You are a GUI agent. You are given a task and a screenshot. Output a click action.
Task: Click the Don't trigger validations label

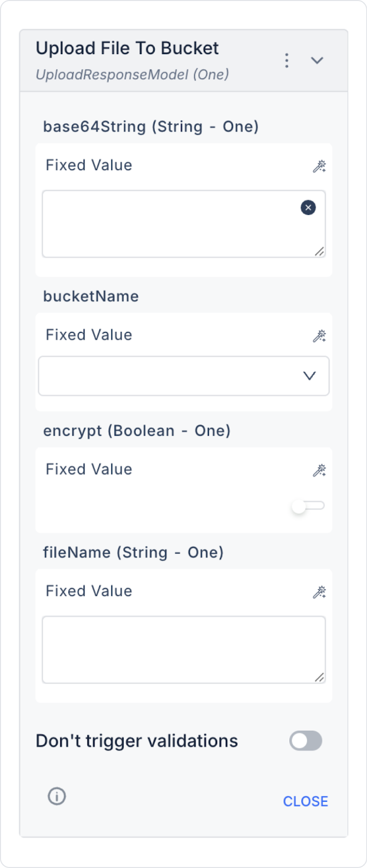137,741
